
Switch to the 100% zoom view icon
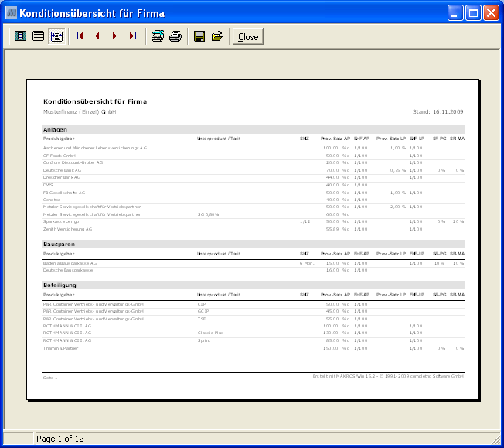click(38, 36)
